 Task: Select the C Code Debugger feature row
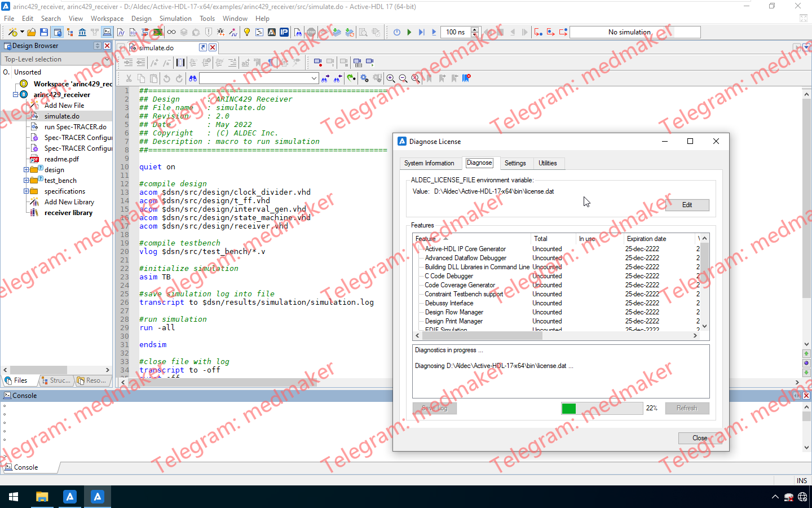click(x=449, y=276)
